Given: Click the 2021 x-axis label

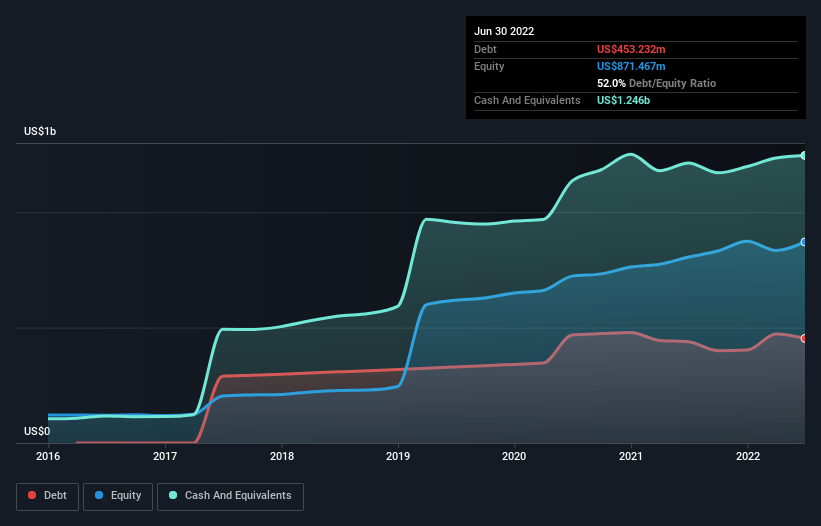Looking at the screenshot, I should pos(631,456).
